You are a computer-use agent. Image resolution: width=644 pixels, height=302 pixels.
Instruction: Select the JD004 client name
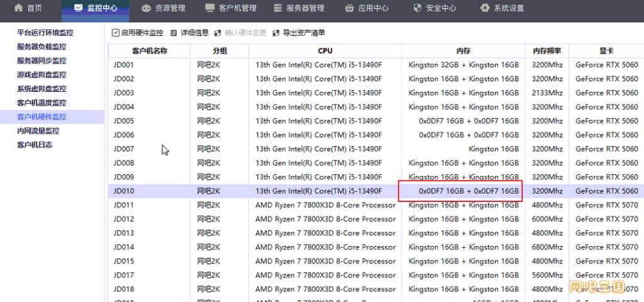click(x=124, y=107)
